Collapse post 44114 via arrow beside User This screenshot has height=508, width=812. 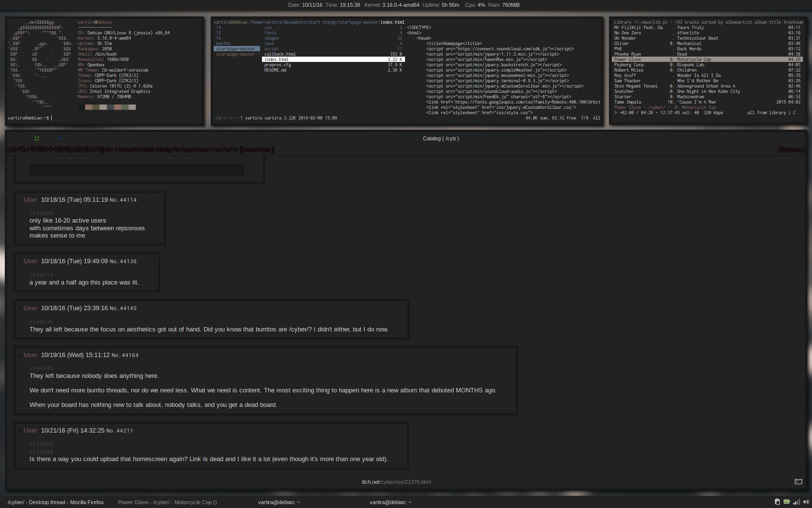point(20,200)
